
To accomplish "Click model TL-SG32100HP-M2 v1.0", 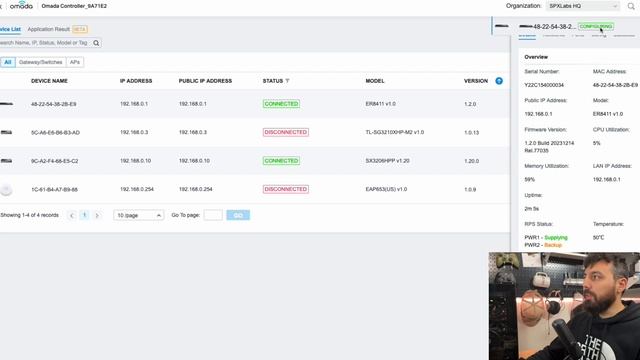I will [x=395, y=132].
